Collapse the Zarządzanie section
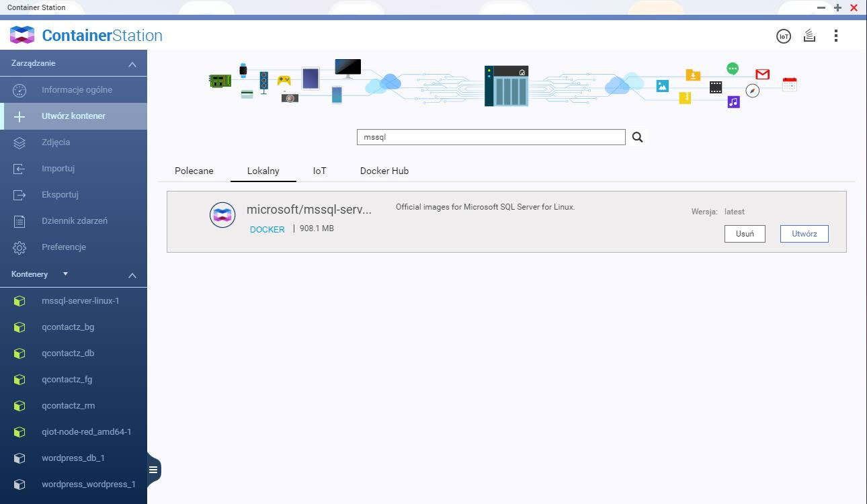This screenshot has width=867, height=504. pyautogui.click(x=132, y=64)
